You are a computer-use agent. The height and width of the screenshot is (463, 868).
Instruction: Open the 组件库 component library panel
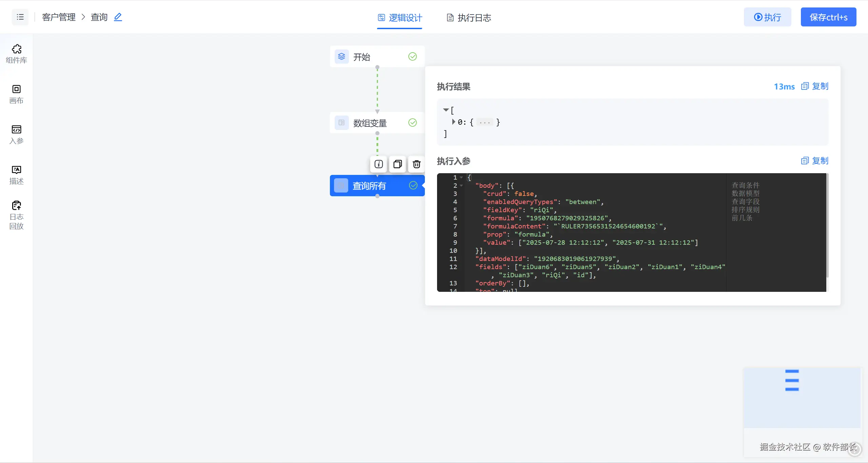[16, 54]
